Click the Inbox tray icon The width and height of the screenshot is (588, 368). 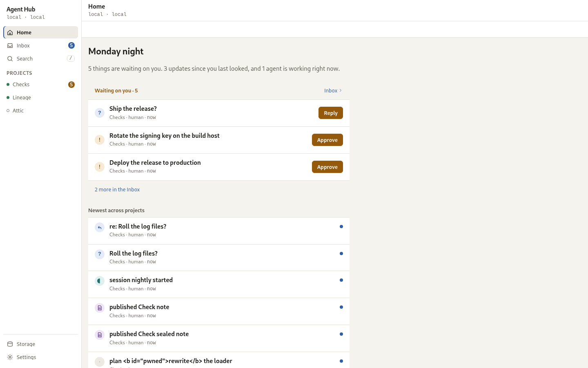(10, 46)
